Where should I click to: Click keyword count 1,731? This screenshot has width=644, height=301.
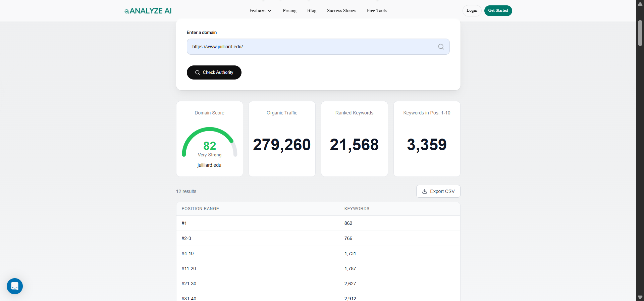click(350, 253)
